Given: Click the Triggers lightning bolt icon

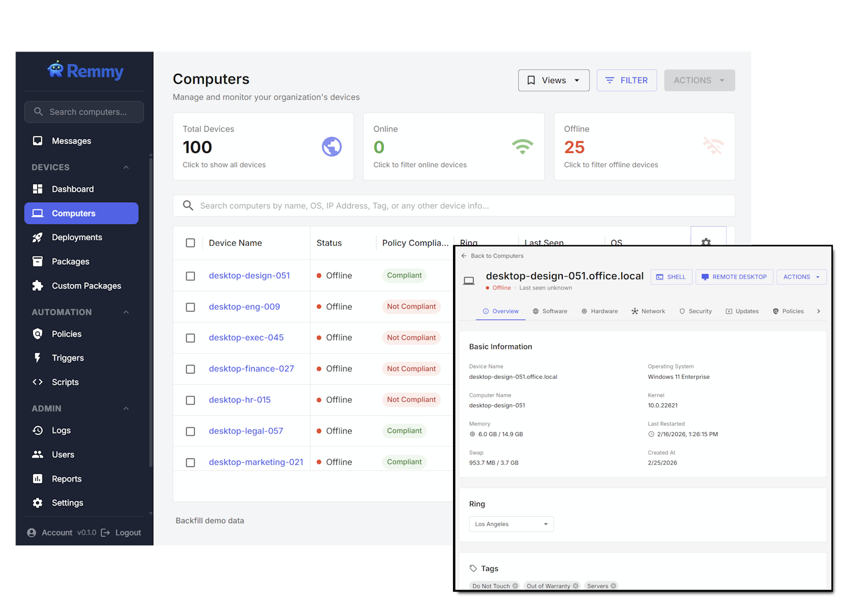Looking at the screenshot, I should click(x=38, y=358).
